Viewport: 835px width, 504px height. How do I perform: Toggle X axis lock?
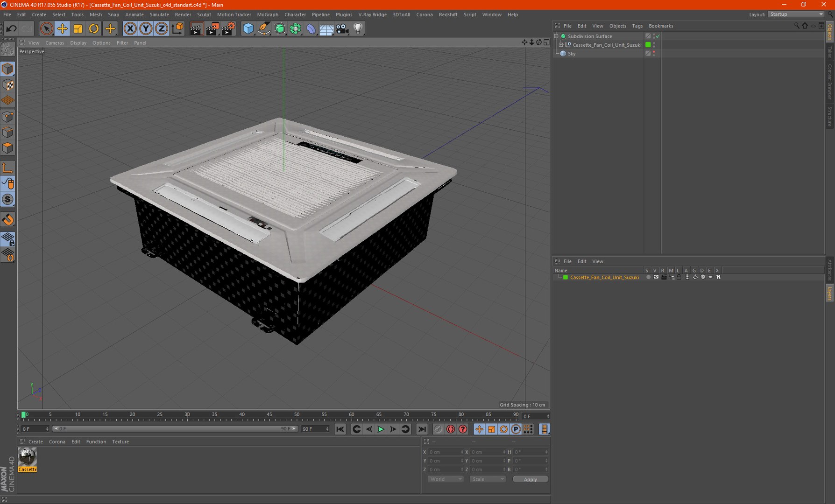pyautogui.click(x=130, y=29)
